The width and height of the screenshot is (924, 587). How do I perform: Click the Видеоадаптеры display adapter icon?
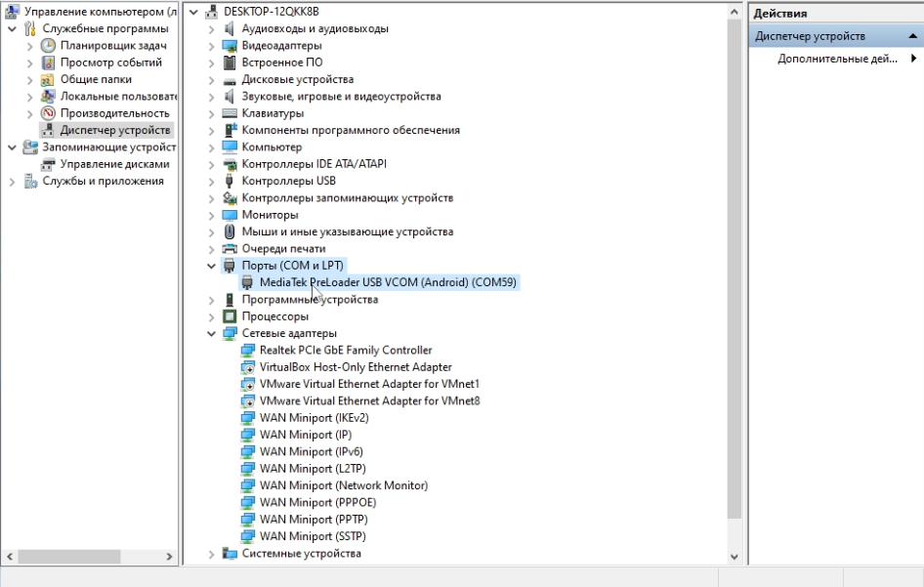(230, 45)
